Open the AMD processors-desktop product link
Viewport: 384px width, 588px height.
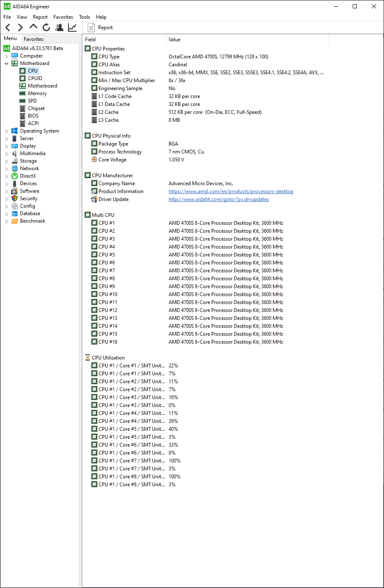click(x=231, y=191)
